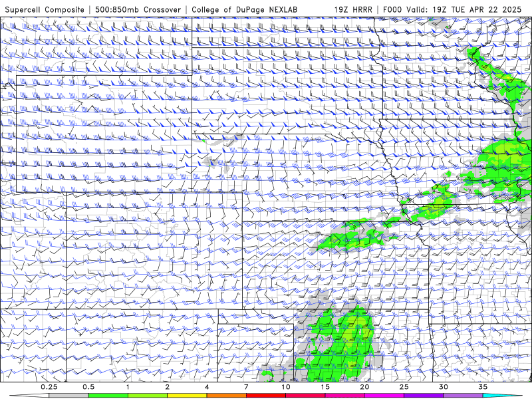Click the "College of DuPage NEXLAB" label
The height and width of the screenshot is (399, 532).
(x=244, y=9)
